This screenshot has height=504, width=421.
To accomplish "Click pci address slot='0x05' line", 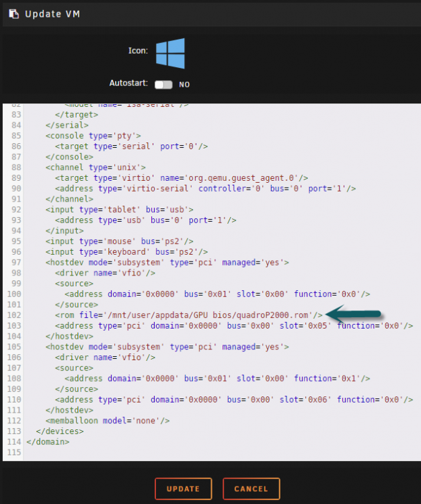I will [x=234, y=326].
